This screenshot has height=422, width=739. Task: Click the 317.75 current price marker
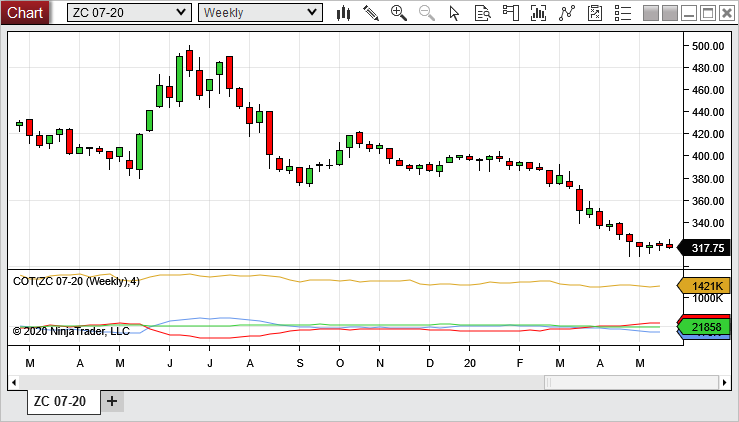coord(706,248)
